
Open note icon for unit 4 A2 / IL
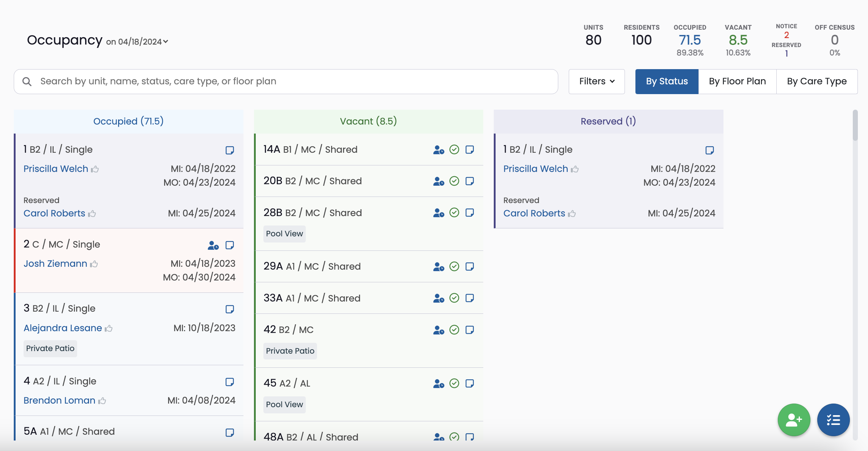230,382
